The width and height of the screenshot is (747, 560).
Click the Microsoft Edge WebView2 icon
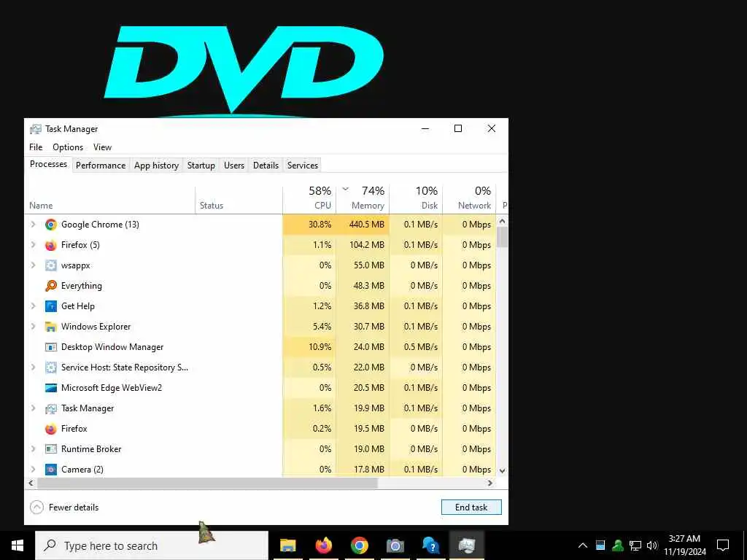click(x=50, y=388)
